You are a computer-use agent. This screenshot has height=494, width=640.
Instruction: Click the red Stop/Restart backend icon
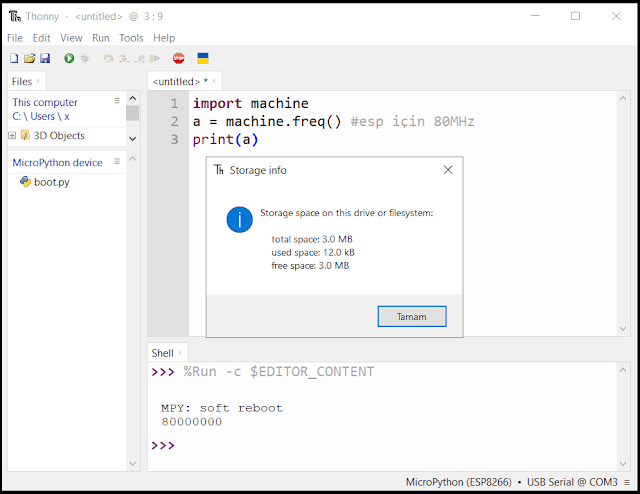pos(178,58)
